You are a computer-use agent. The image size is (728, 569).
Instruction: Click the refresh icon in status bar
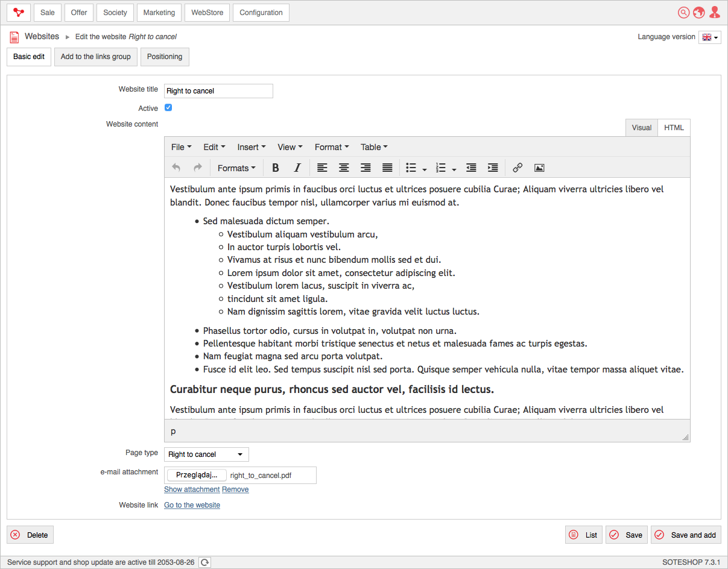[x=205, y=562]
